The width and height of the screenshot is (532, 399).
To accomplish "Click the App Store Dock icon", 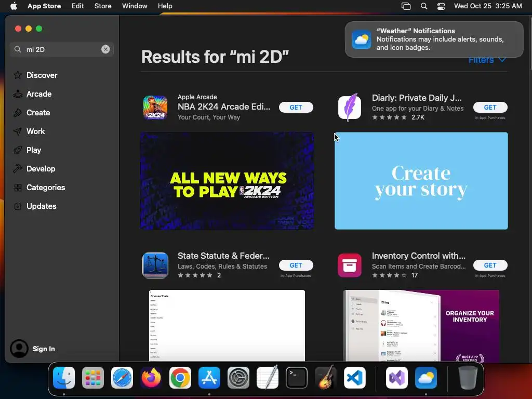I will click(x=209, y=378).
